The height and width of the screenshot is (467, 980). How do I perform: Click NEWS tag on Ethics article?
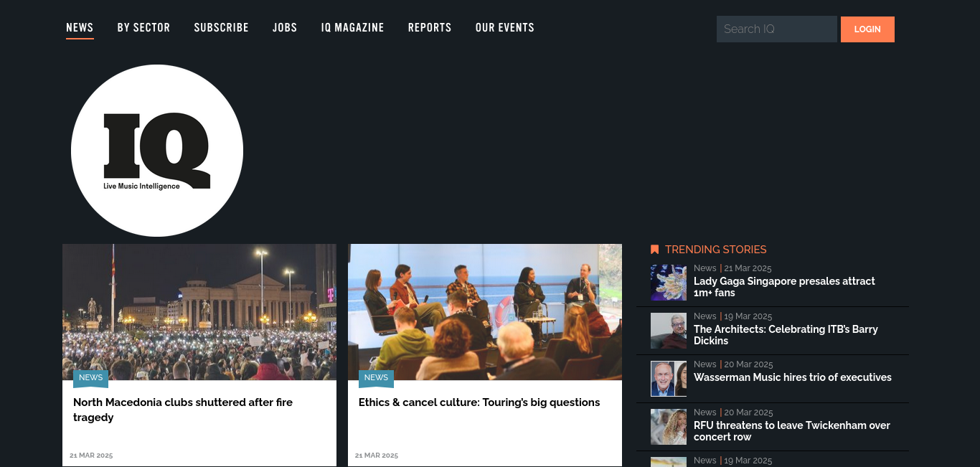point(376,378)
